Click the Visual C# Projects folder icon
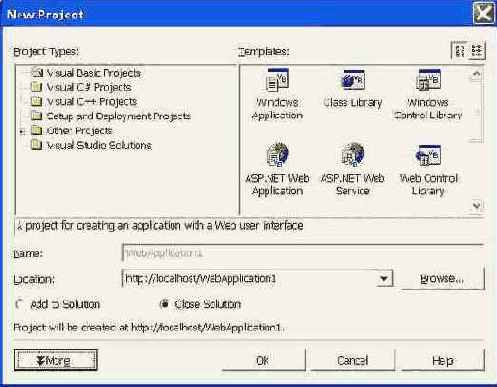The image size is (497, 387). click(x=36, y=87)
